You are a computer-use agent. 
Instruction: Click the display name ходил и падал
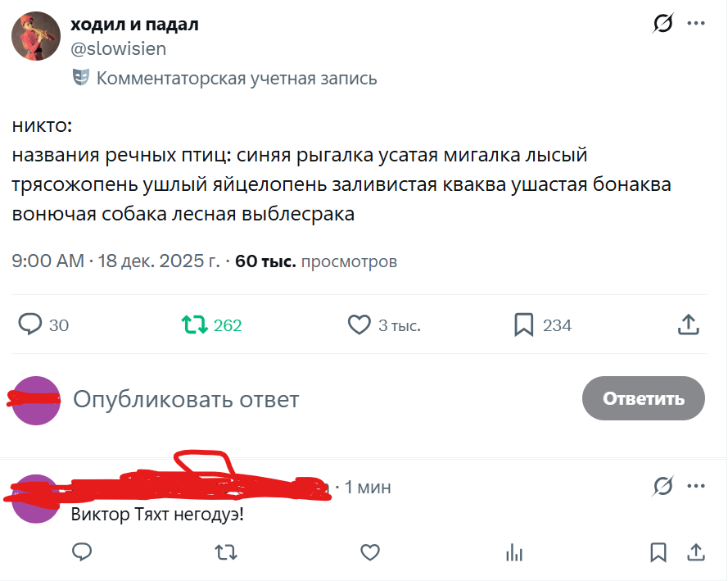pyautogui.click(x=135, y=25)
